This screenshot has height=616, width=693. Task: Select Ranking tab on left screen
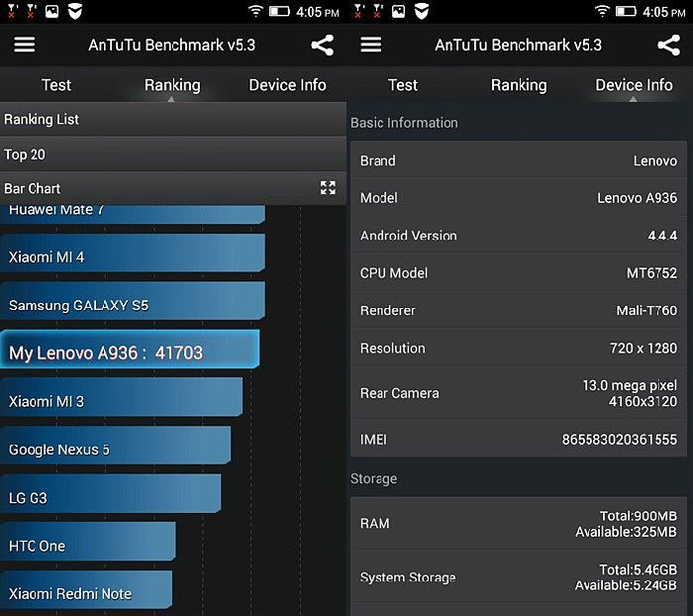[x=172, y=85]
